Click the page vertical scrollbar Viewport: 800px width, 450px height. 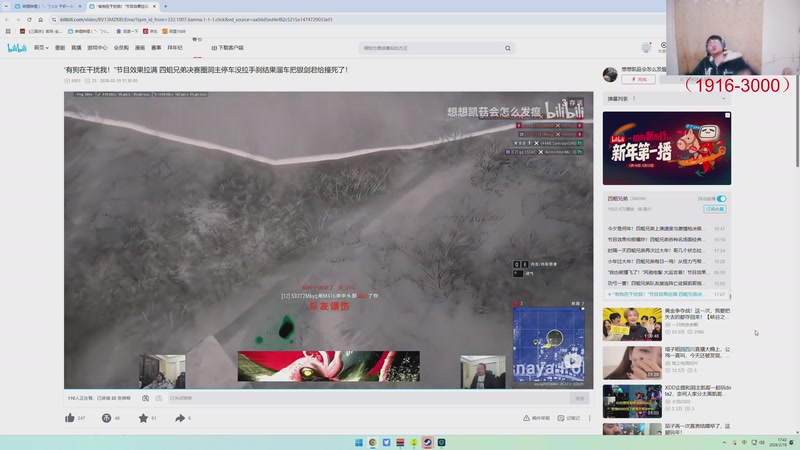[797, 122]
